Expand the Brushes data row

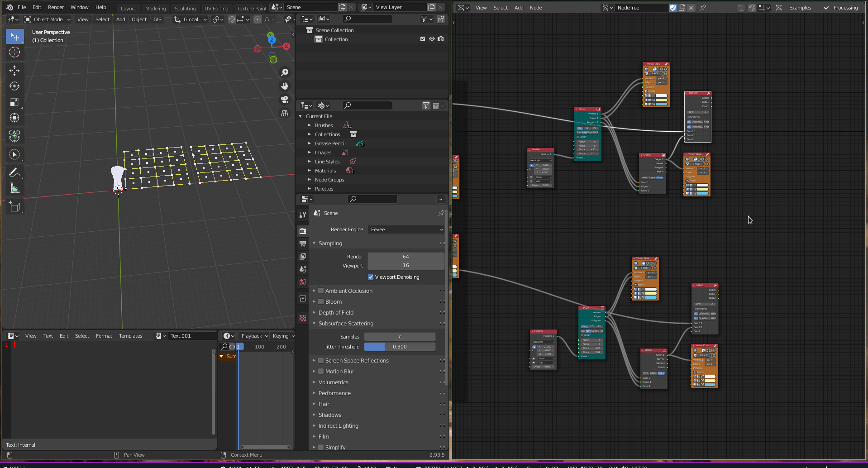(310, 125)
